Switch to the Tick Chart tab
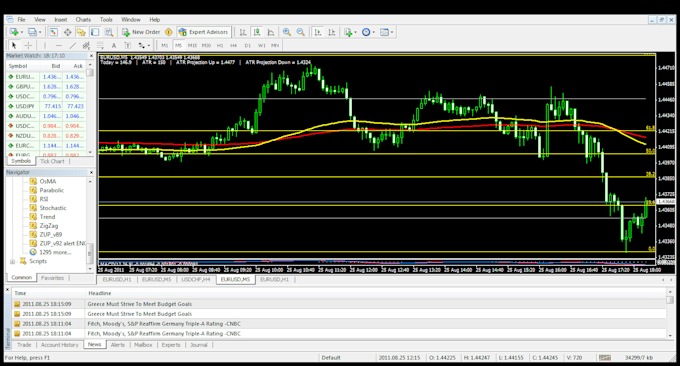The width and height of the screenshot is (680, 366). tap(52, 161)
